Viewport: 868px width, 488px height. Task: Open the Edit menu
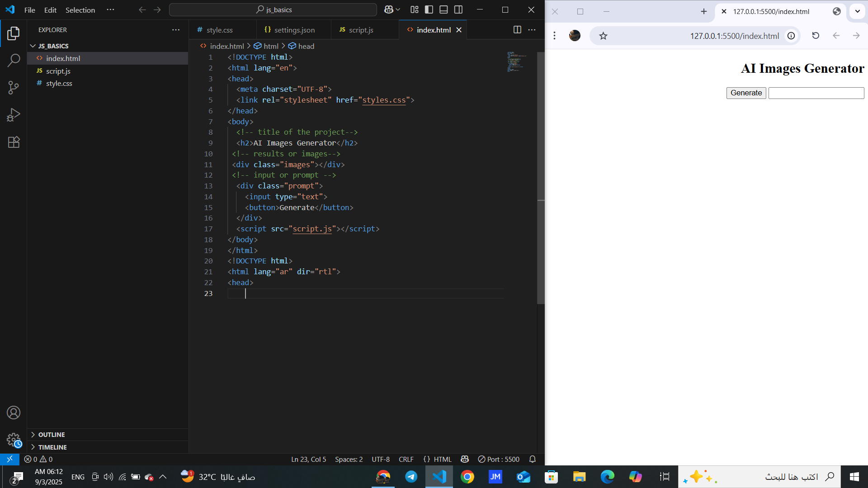pos(50,10)
